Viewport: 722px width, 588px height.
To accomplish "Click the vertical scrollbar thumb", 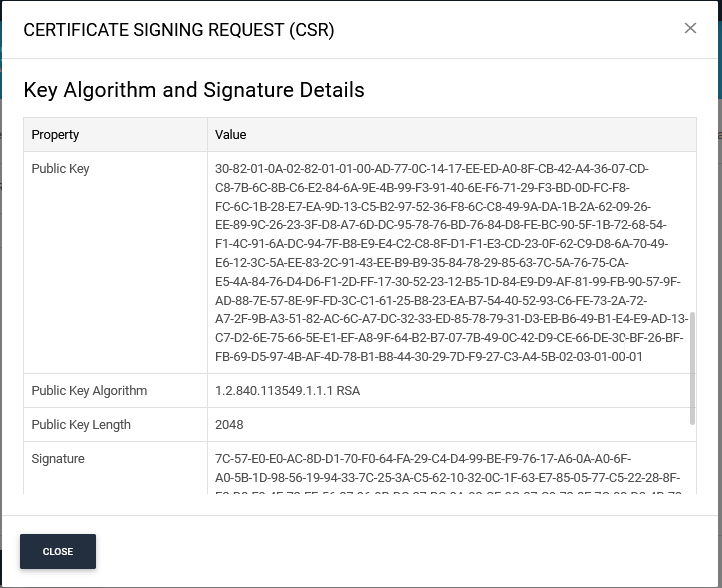I will click(x=692, y=368).
